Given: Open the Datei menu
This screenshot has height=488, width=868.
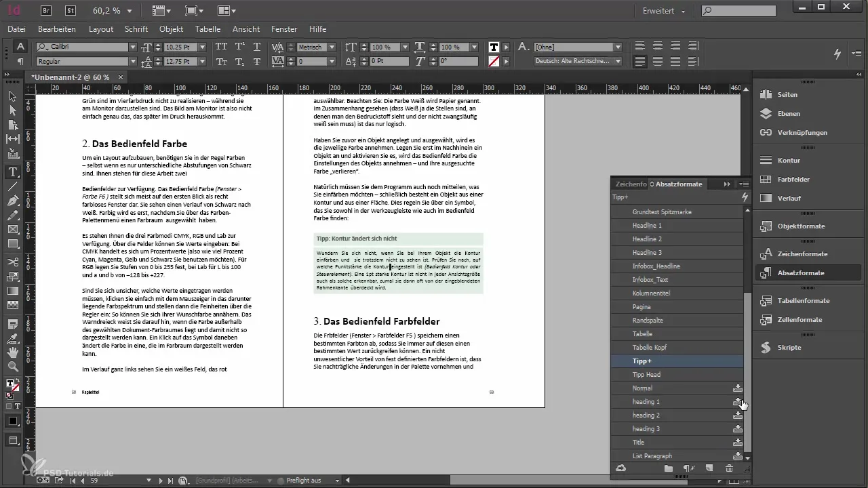Looking at the screenshot, I should point(16,29).
